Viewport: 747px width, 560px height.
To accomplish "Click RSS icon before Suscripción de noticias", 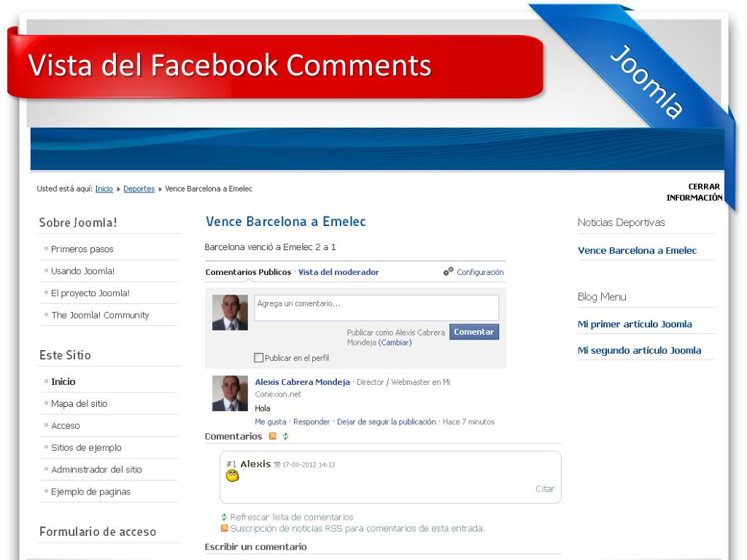I will (224, 528).
